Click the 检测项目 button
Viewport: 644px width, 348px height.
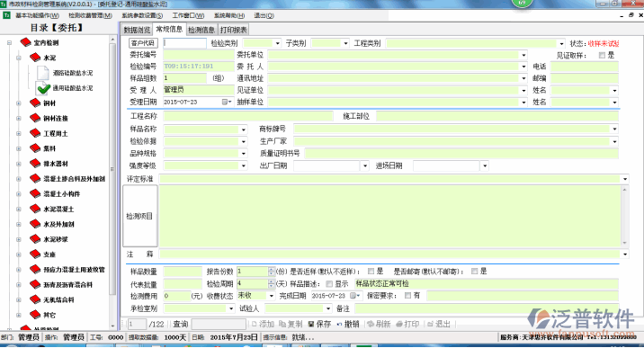pos(139,217)
